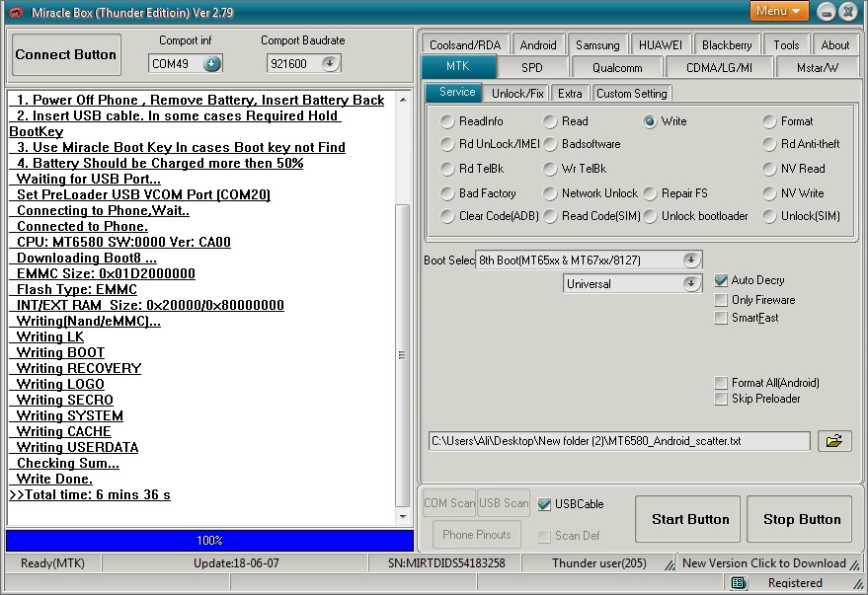Switch to the Coolsand/RDA tab
This screenshot has height=595, width=868.
click(x=465, y=44)
